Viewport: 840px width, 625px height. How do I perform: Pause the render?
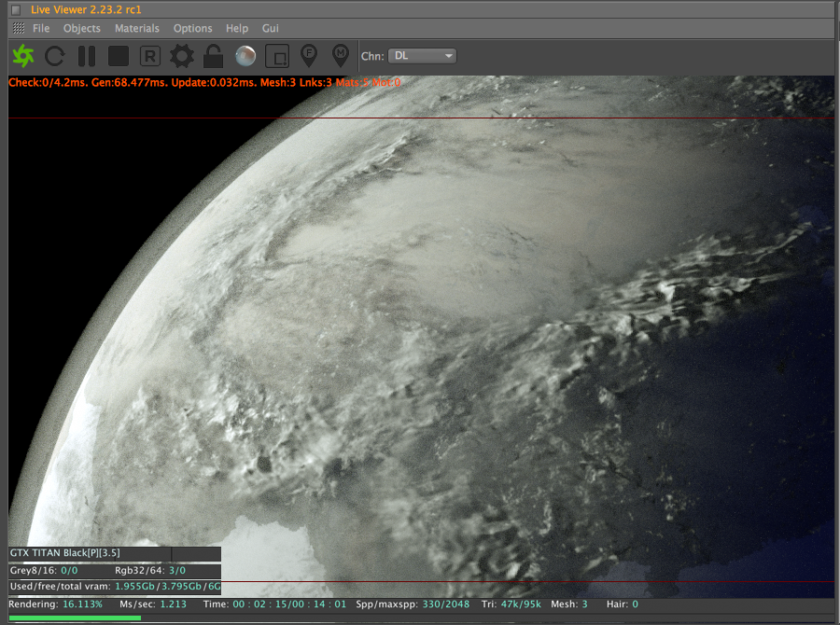coord(87,56)
